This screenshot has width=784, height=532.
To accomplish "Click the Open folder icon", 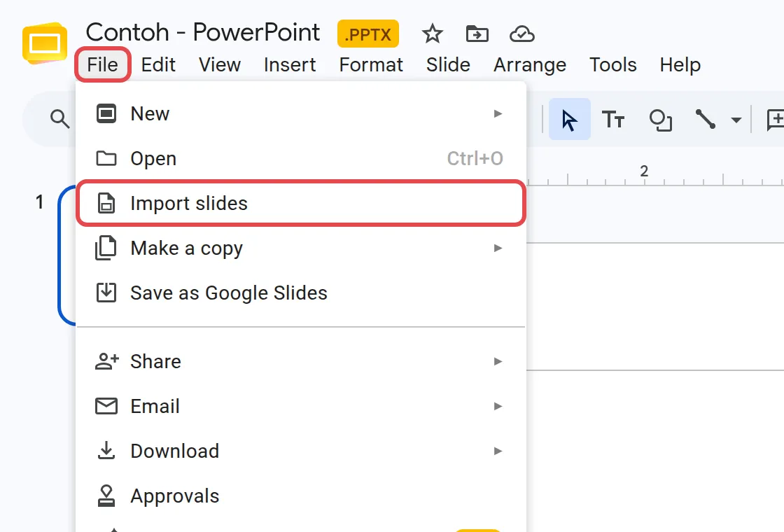I will tap(106, 158).
